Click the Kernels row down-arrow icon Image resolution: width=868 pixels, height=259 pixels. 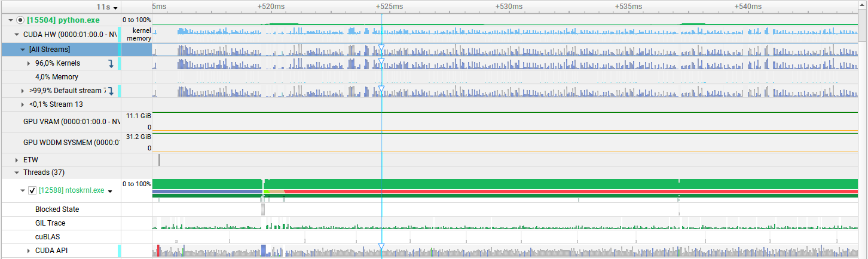pyautogui.click(x=111, y=63)
